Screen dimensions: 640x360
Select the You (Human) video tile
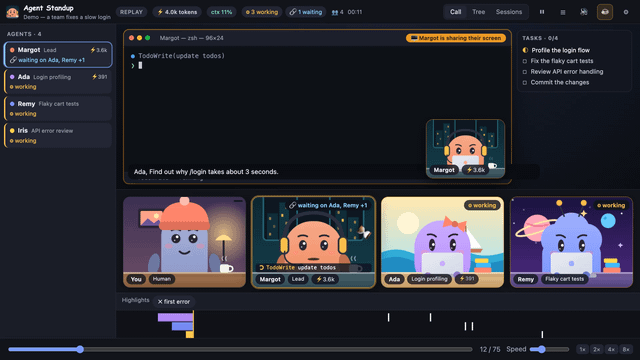[184, 242]
